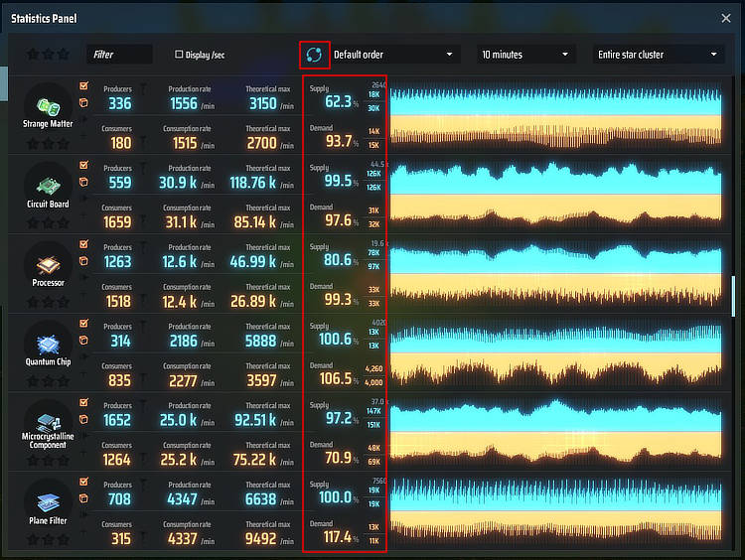Image resolution: width=745 pixels, height=560 pixels.
Task: Uncheck the orange checkbox for Microcrystalline Component
Action: click(84, 403)
